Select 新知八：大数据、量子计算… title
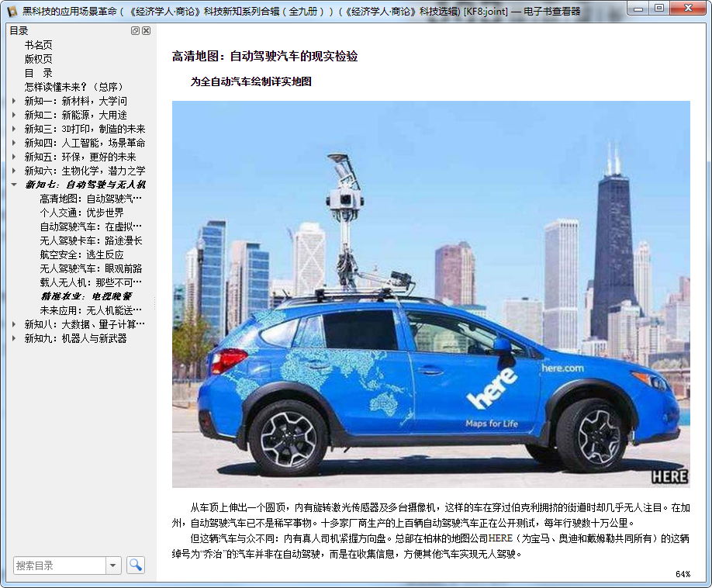The height and width of the screenshot is (588, 712). 85,324
